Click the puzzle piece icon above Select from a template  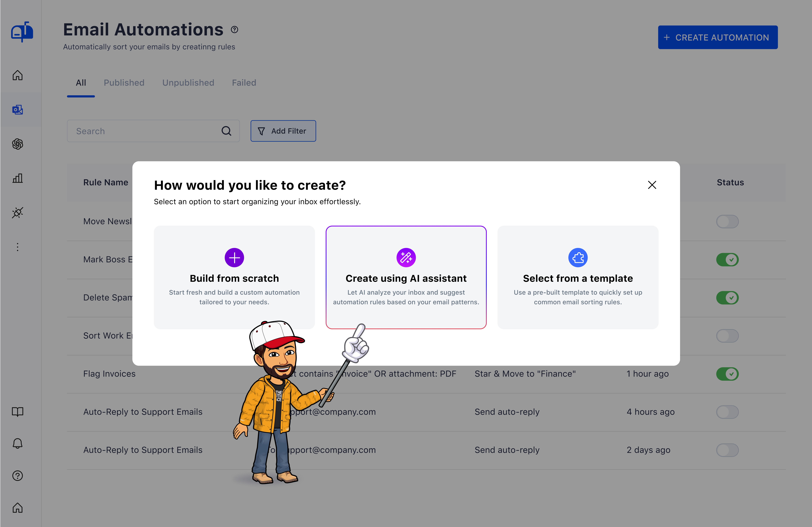(578, 258)
